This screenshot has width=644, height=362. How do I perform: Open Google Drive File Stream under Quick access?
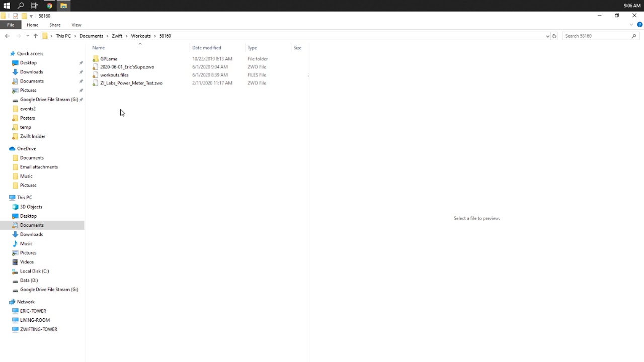point(49,100)
